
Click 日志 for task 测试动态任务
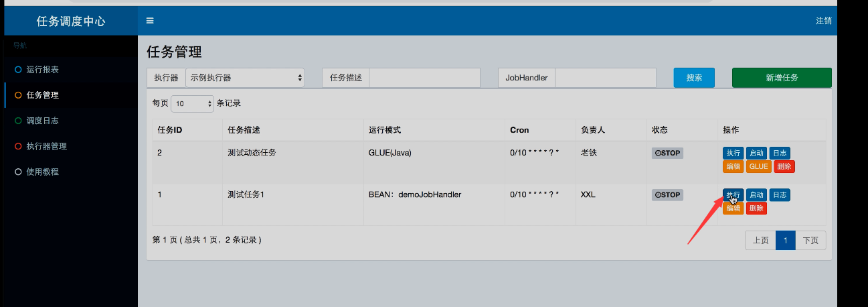[780, 153]
